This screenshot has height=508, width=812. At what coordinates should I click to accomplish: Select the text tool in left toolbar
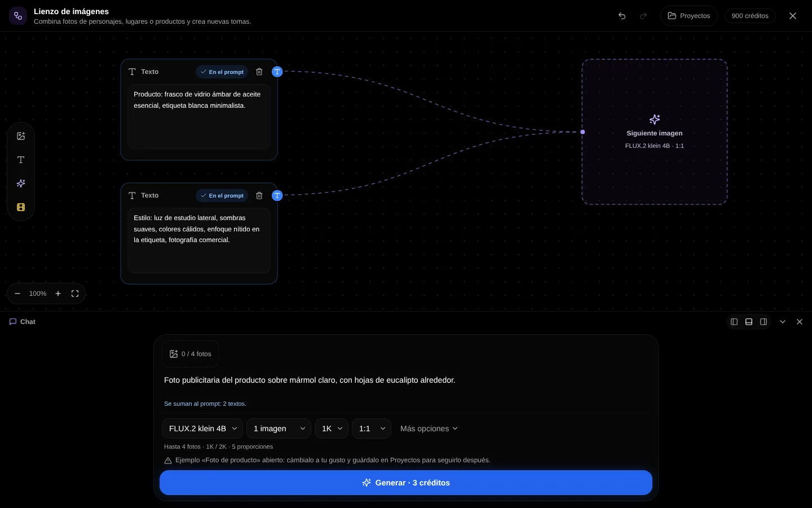pyautogui.click(x=21, y=160)
